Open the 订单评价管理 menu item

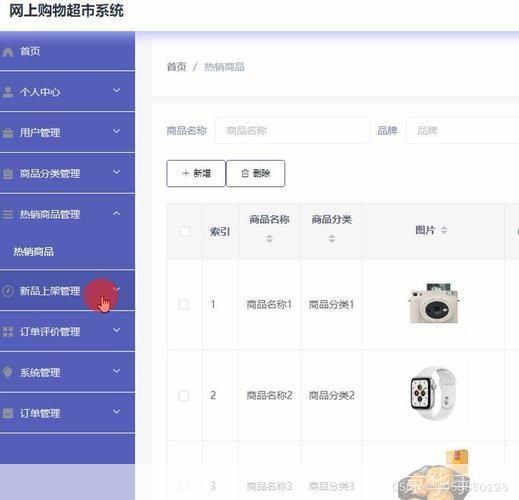[x=67, y=331]
